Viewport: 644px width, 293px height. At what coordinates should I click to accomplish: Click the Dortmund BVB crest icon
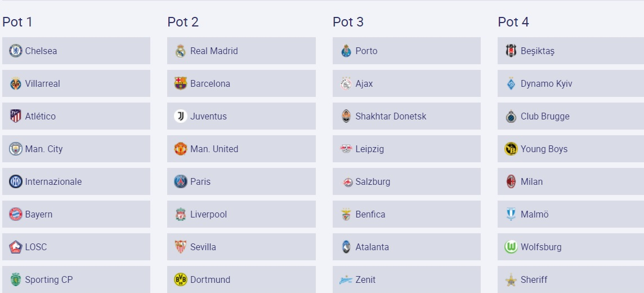click(181, 279)
